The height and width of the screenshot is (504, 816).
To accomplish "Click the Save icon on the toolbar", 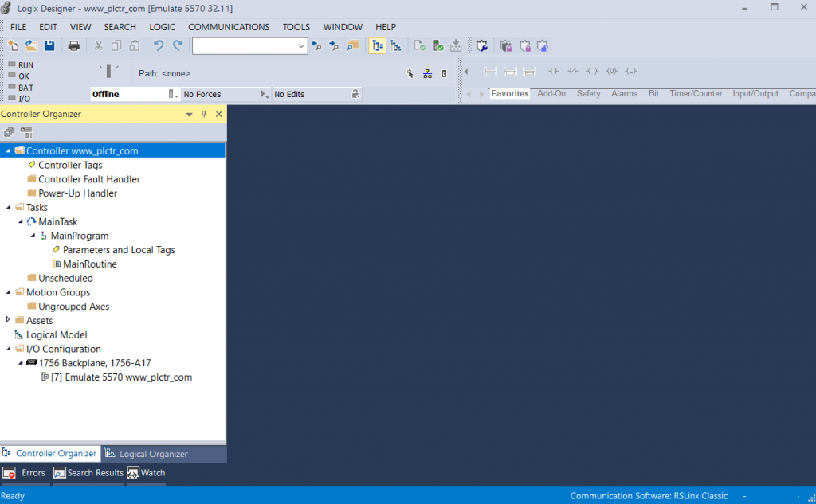I will pyautogui.click(x=49, y=45).
